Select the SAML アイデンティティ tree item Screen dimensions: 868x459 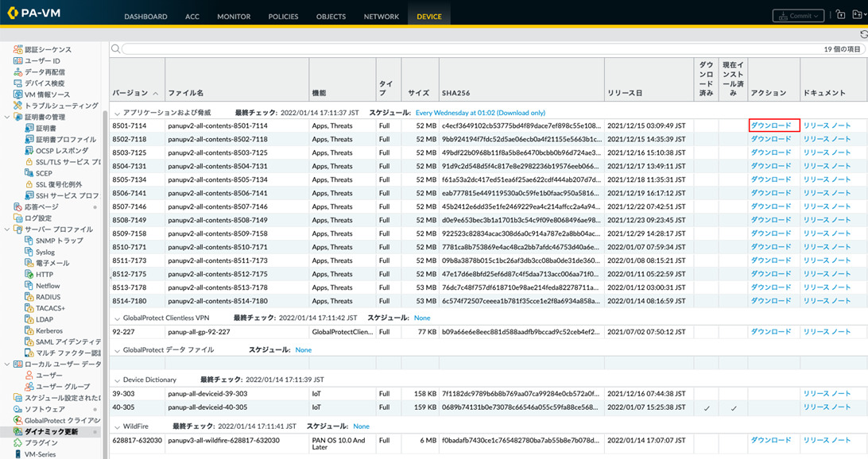pos(68,341)
